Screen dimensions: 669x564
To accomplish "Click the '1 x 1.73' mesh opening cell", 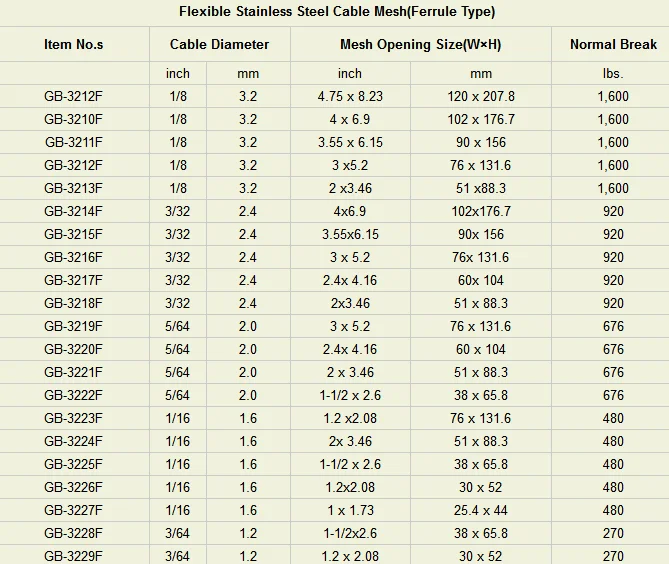I will 350,510.
